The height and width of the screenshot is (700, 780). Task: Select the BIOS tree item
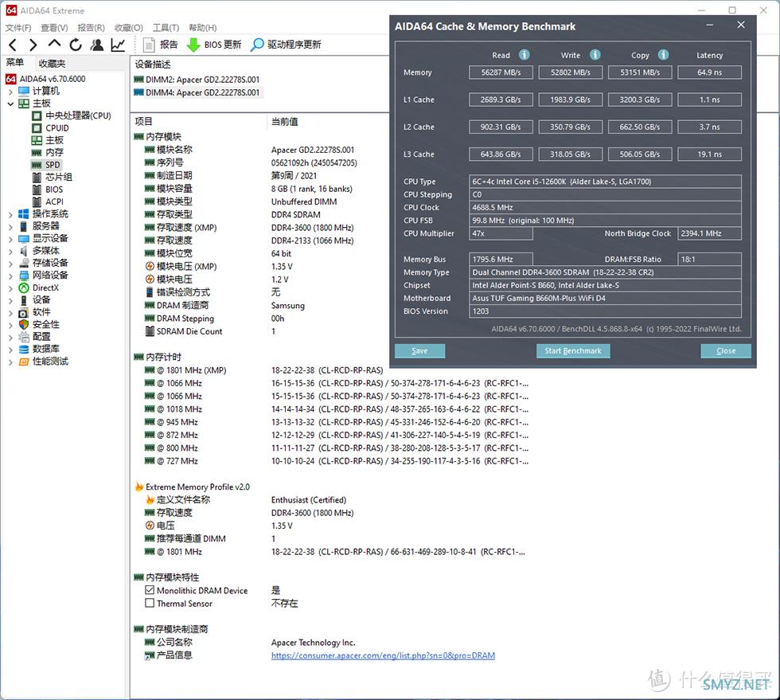pyautogui.click(x=48, y=190)
